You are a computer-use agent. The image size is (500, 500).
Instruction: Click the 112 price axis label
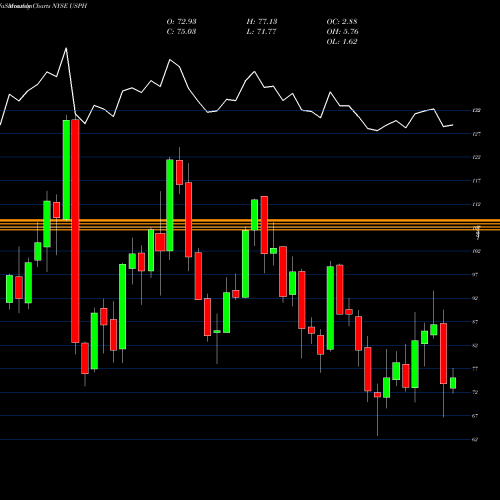[477, 204]
